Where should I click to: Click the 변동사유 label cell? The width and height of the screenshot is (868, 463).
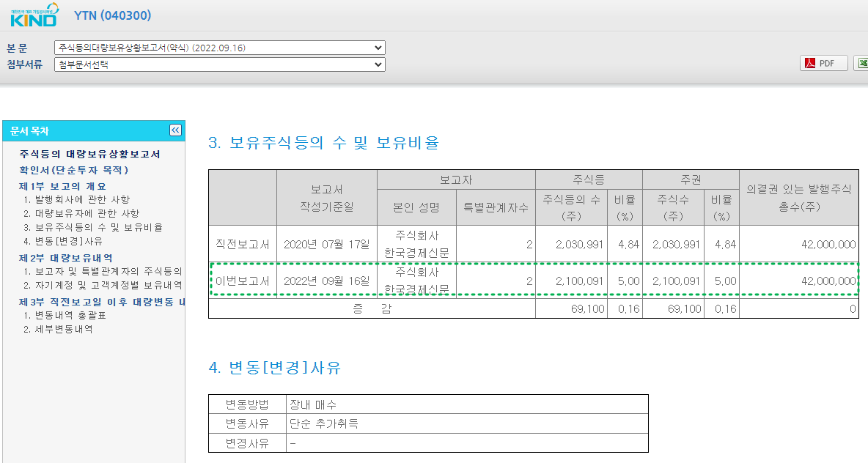(247, 423)
